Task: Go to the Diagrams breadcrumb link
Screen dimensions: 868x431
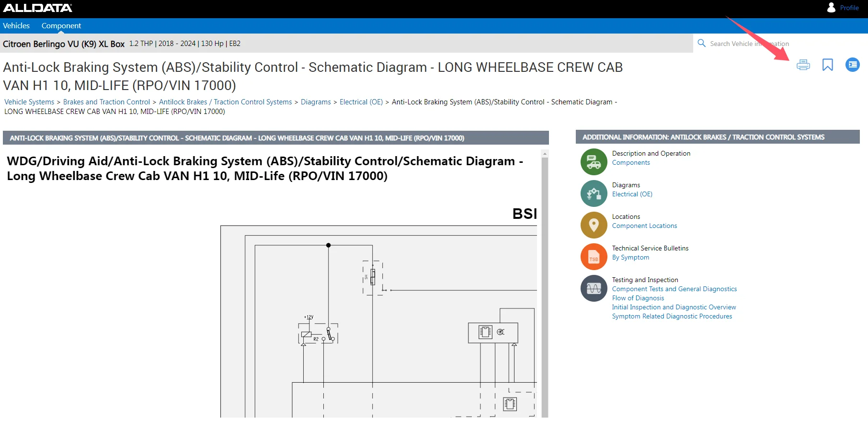Action: tap(316, 102)
